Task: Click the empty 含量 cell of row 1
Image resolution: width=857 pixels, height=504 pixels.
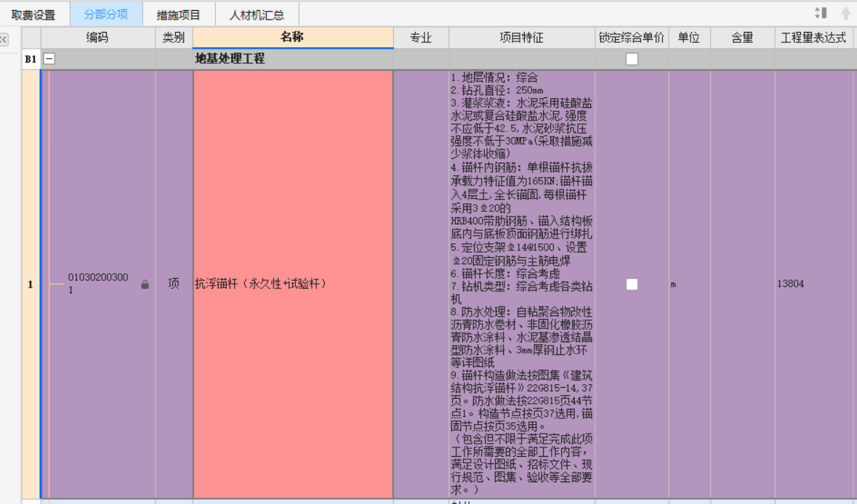Action: click(742, 284)
